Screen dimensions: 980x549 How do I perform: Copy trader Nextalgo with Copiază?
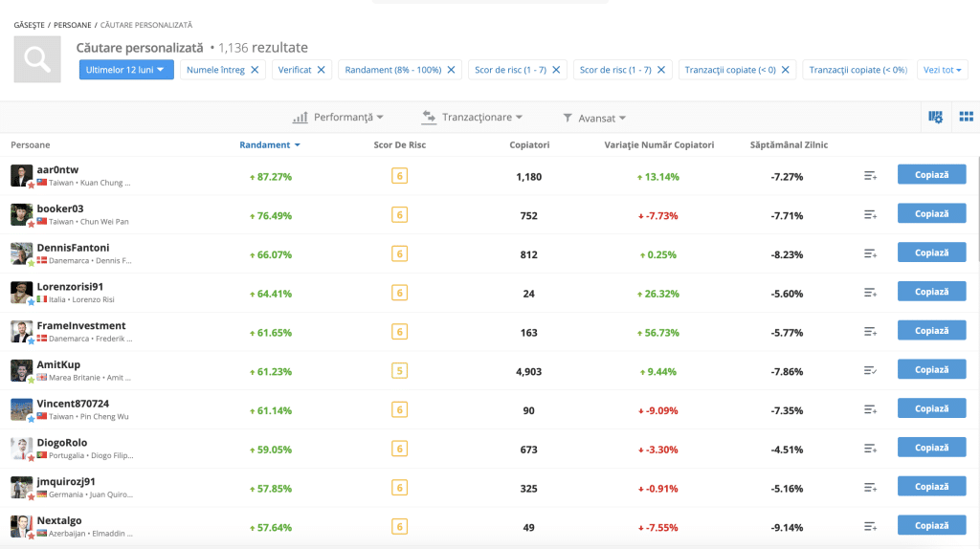coord(932,525)
